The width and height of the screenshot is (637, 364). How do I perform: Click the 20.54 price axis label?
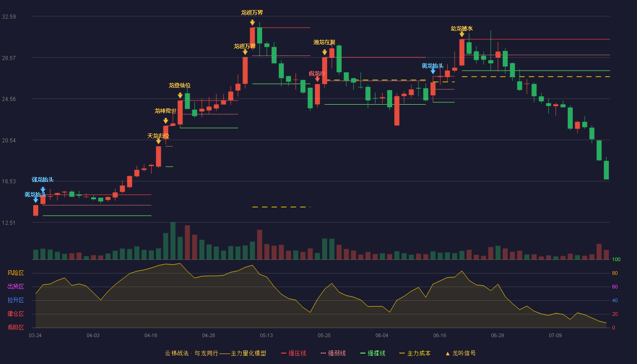click(9, 141)
